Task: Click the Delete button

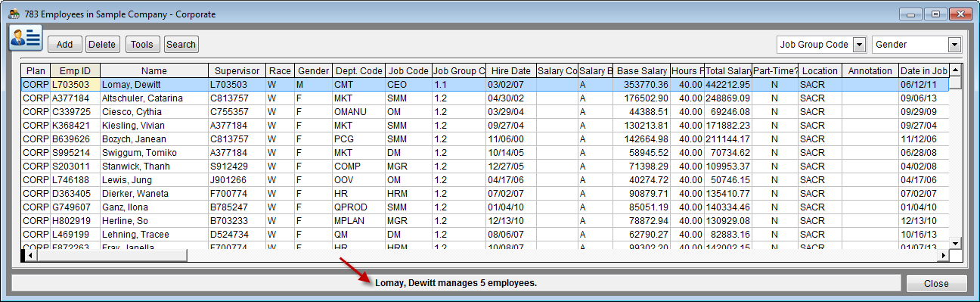Action: point(102,45)
